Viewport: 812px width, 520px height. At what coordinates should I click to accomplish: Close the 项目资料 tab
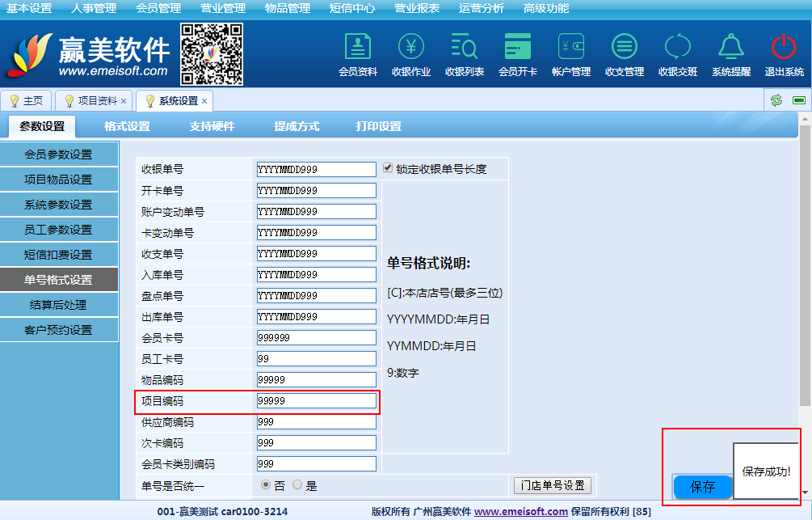point(124,101)
